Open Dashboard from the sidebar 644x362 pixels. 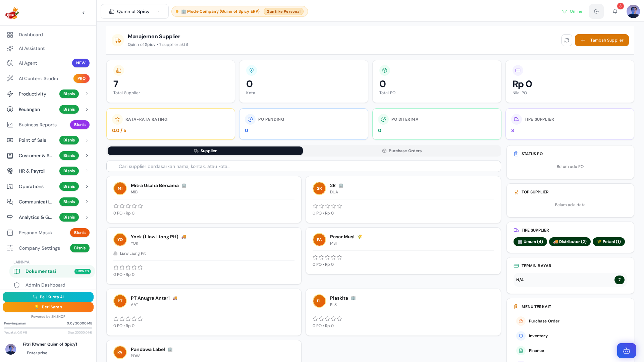(48, 35)
